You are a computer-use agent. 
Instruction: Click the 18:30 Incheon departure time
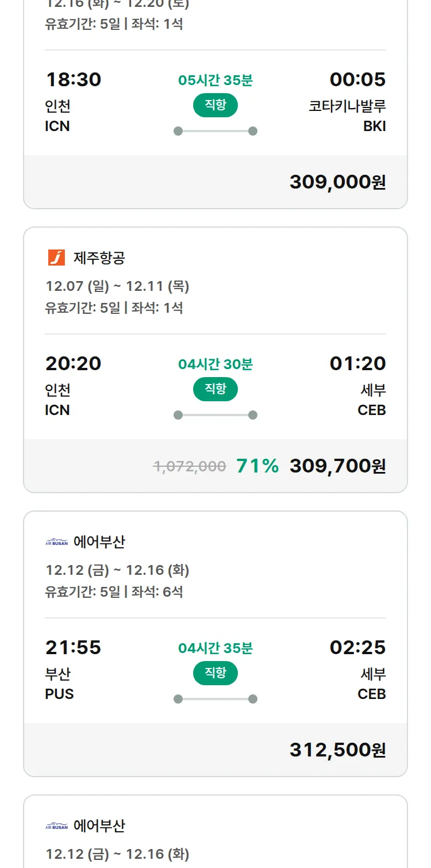pyautogui.click(x=73, y=80)
